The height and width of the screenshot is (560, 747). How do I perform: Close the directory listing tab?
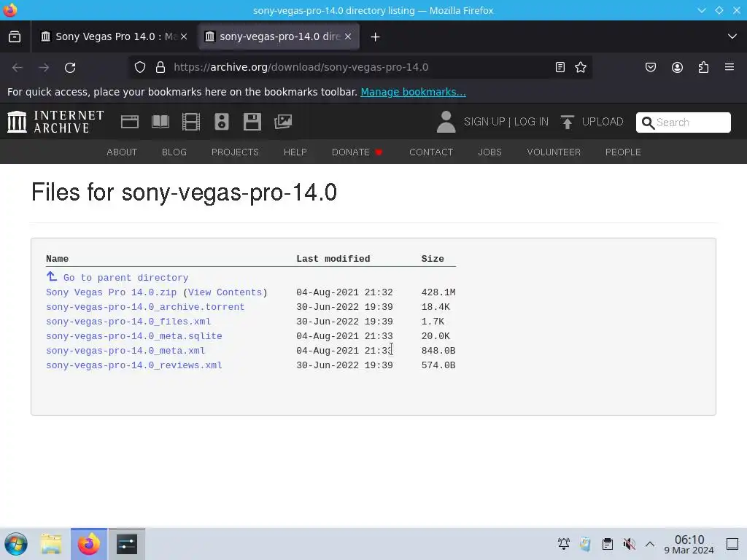[x=348, y=36]
